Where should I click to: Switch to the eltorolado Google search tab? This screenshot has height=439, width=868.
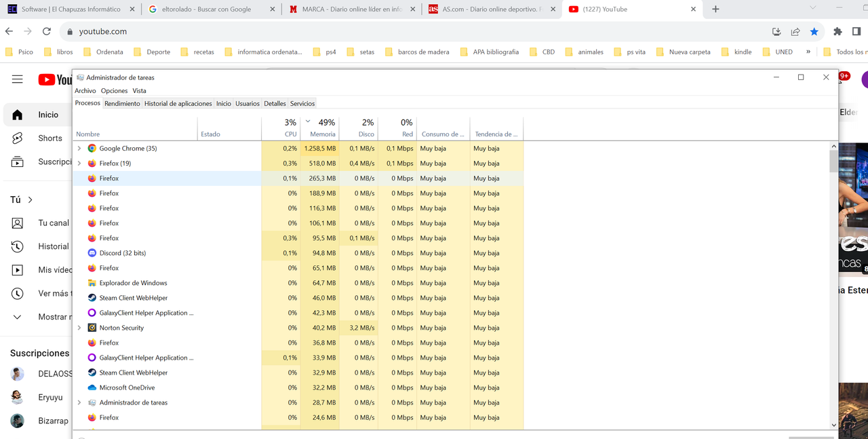[212, 9]
